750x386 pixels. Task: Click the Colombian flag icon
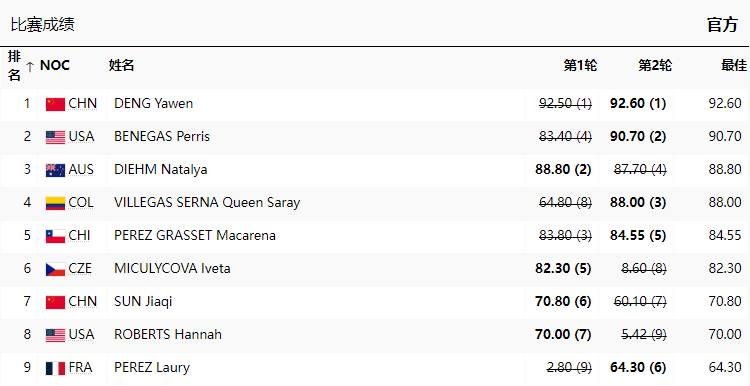point(55,203)
